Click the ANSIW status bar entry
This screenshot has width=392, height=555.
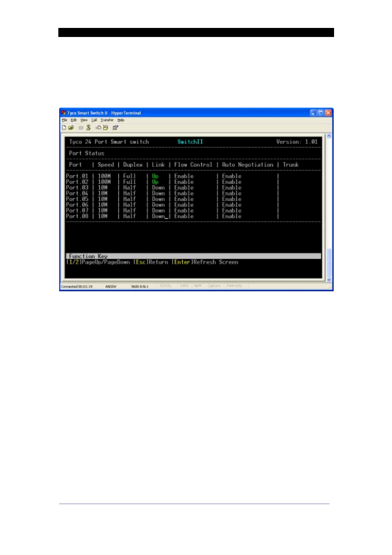[111, 286]
